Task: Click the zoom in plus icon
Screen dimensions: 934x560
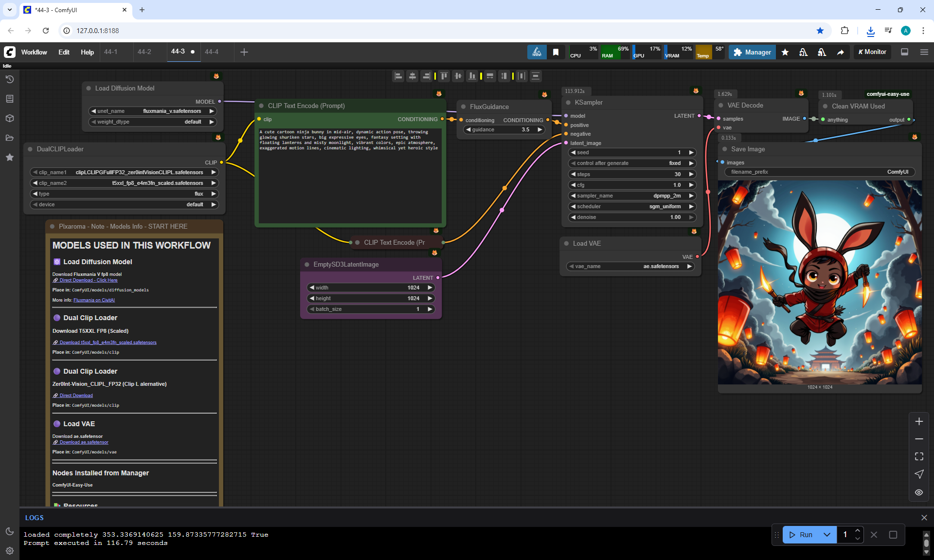Action: [919, 421]
